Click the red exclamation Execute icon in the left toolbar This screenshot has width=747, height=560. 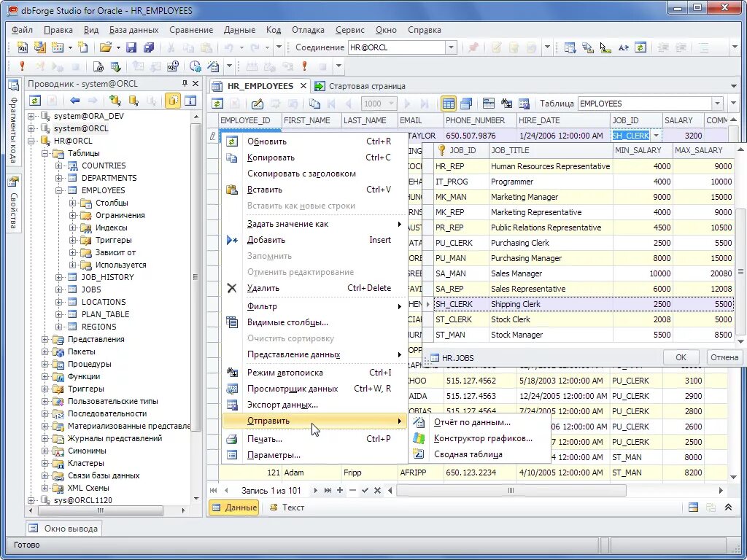click(22, 66)
